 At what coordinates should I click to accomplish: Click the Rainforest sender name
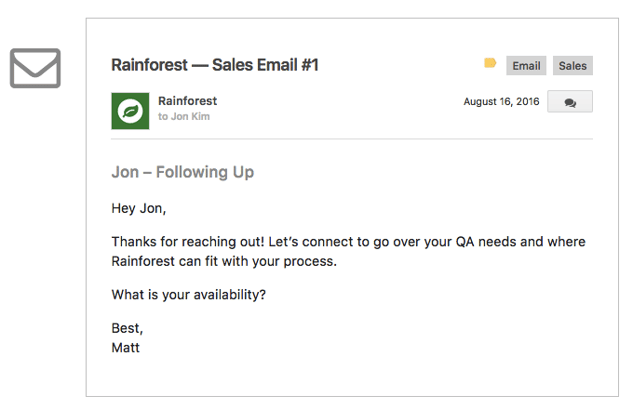coord(187,101)
